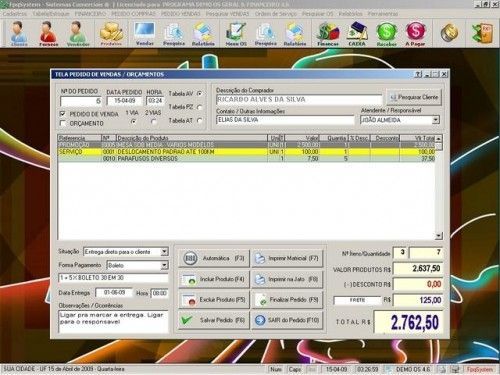
Task: Click the Descrição do Produto column header
Action: click(192, 138)
